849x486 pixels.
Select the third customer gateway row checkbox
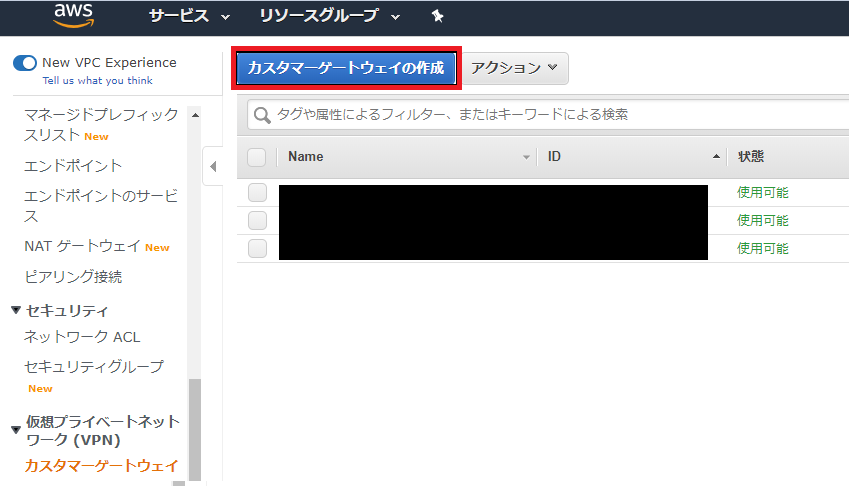(x=257, y=248)
